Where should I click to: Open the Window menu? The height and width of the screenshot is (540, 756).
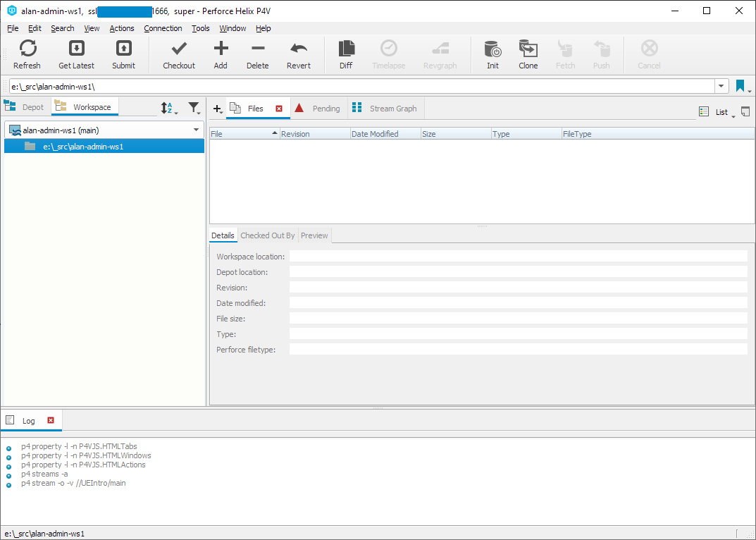(x=233, y=28)
